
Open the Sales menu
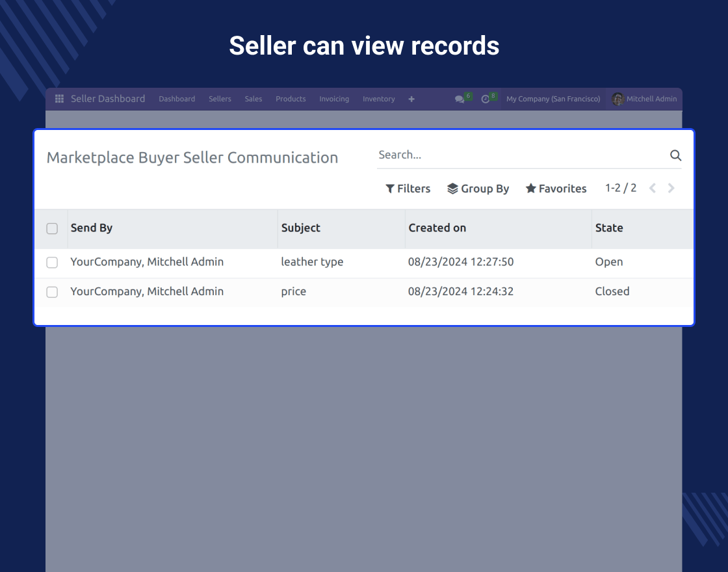253,99
